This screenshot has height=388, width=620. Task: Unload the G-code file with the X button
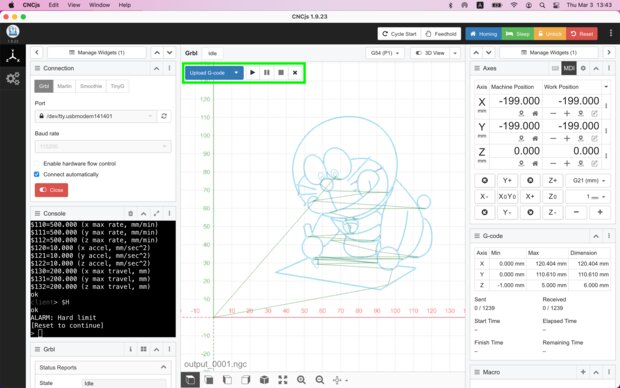click(295, 72)
